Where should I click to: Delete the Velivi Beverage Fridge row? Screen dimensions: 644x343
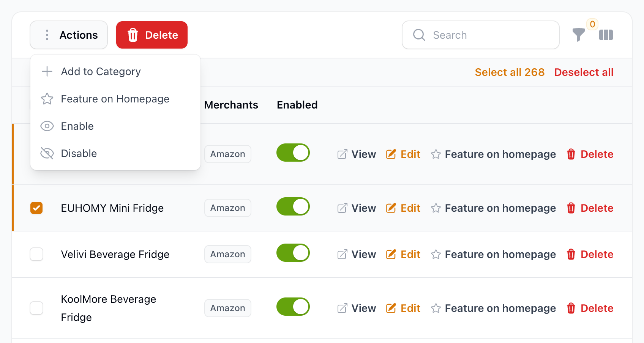click(x=590, y=254)
